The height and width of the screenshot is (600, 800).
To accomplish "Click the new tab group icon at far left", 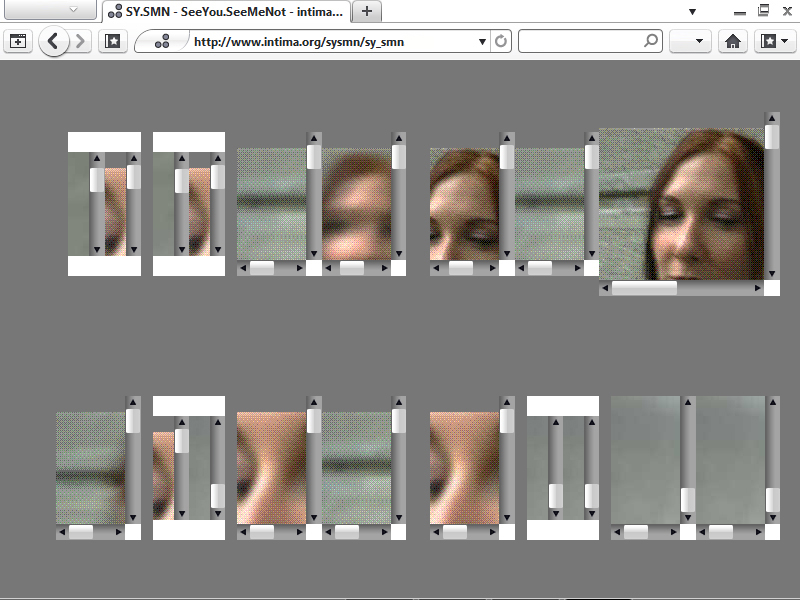I will (x=18, y=42).
